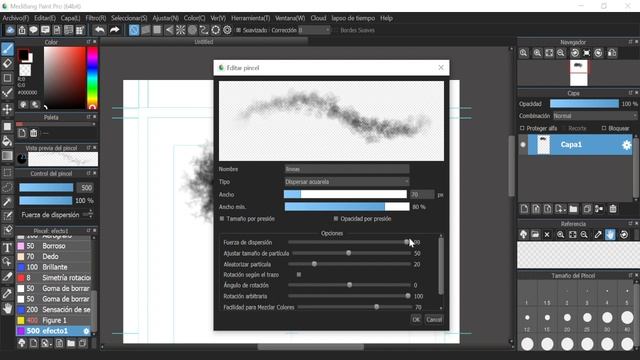Screen dimensions: 640x360
Task: Select the circular snap tool in toolbar
Action: 192,30
